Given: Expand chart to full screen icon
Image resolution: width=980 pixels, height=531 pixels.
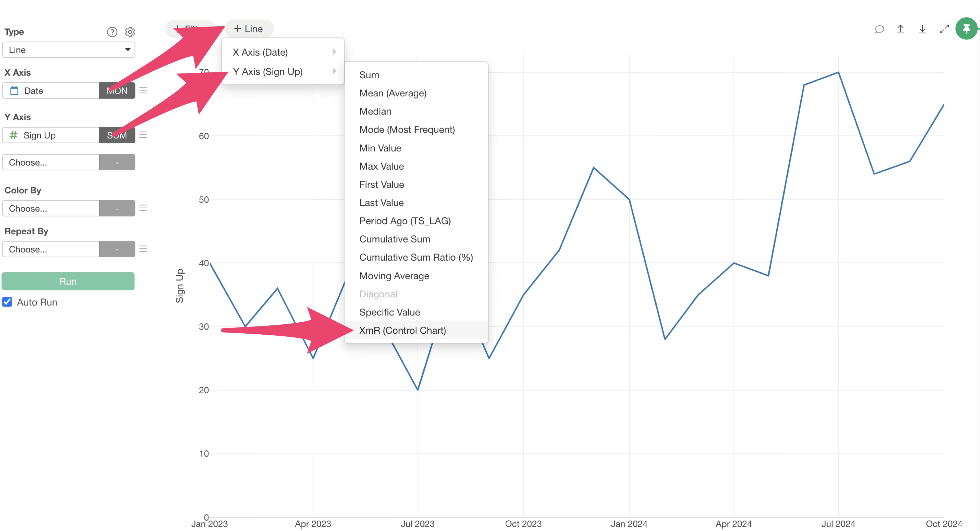Looking at the screenshot, I should [x=944, y=29].
